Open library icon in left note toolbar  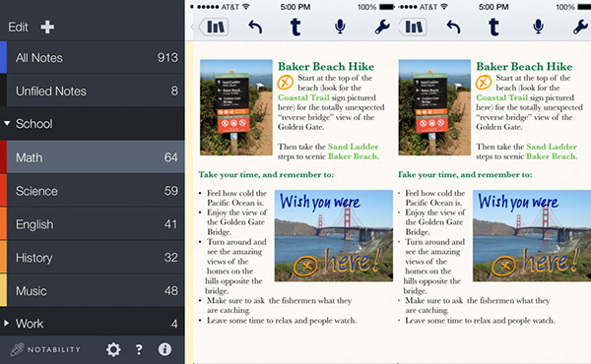coord(214,28)
